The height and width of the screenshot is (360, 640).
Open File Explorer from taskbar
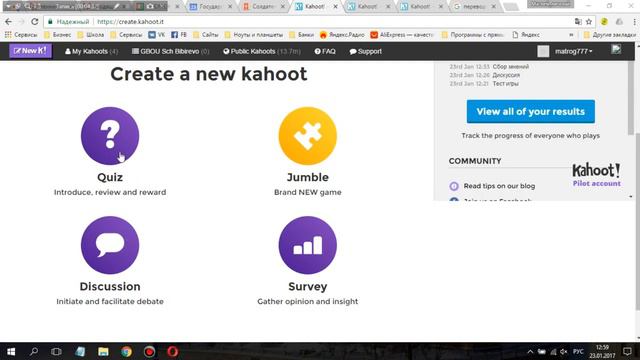103,351
